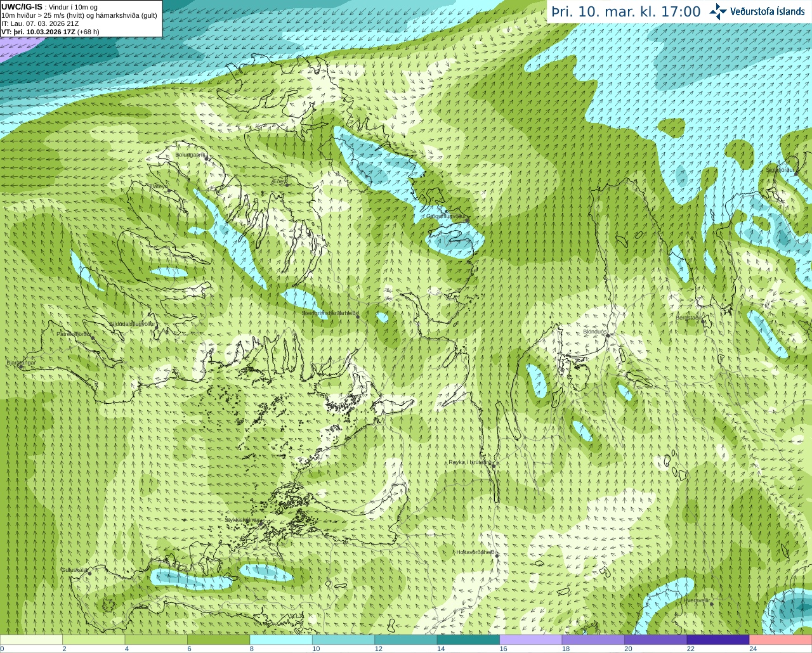Click the 18–20 m/s purple legend swatch
Screen dimensions: 812x653
pyautogui.click(x=594, y=640)
